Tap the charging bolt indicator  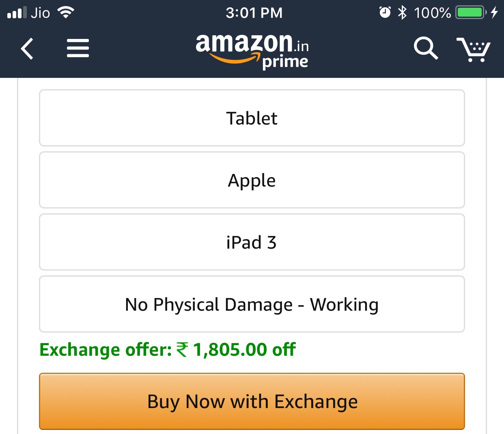[494, 13]
